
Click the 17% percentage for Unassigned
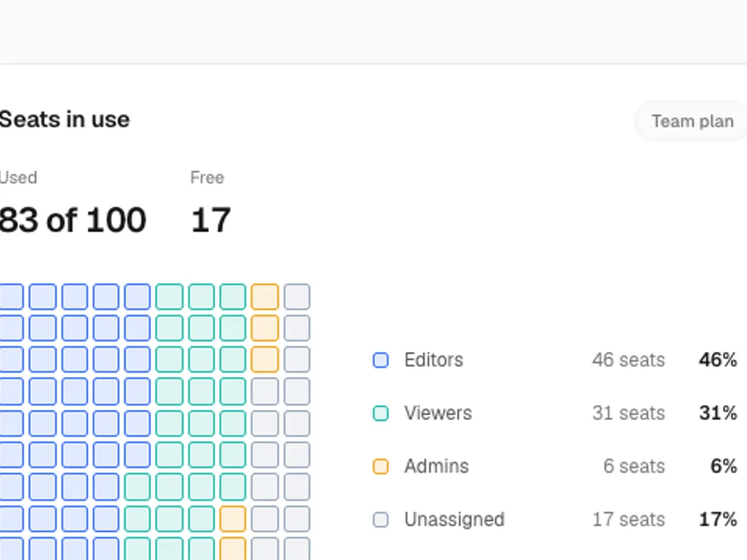pos(718,520)
